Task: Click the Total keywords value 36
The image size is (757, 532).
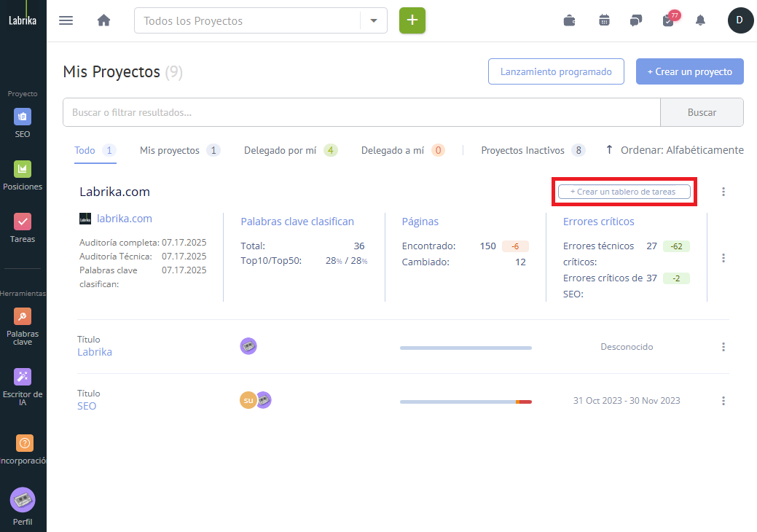Action: click(359, 246)
